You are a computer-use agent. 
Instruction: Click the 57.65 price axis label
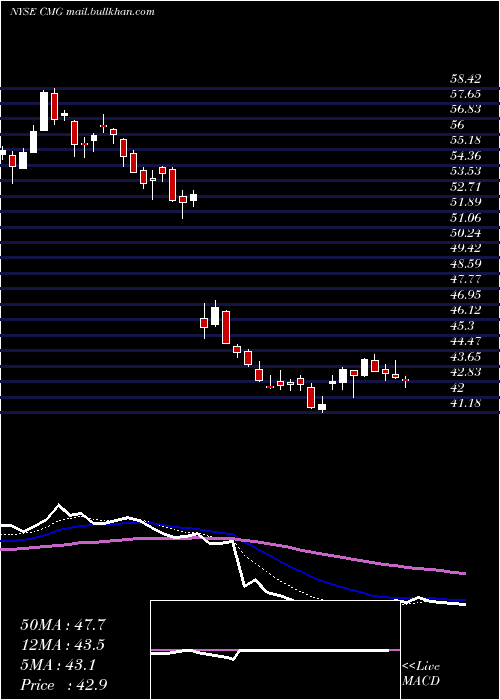[465, 94]
